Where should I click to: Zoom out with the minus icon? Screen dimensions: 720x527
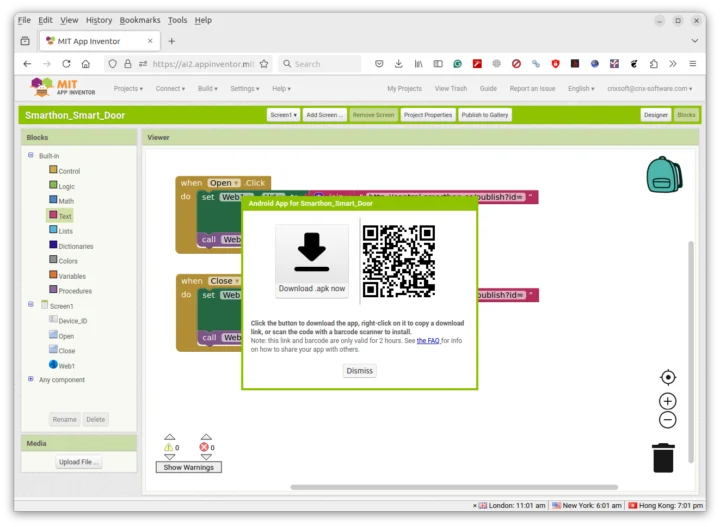(668, 420)
